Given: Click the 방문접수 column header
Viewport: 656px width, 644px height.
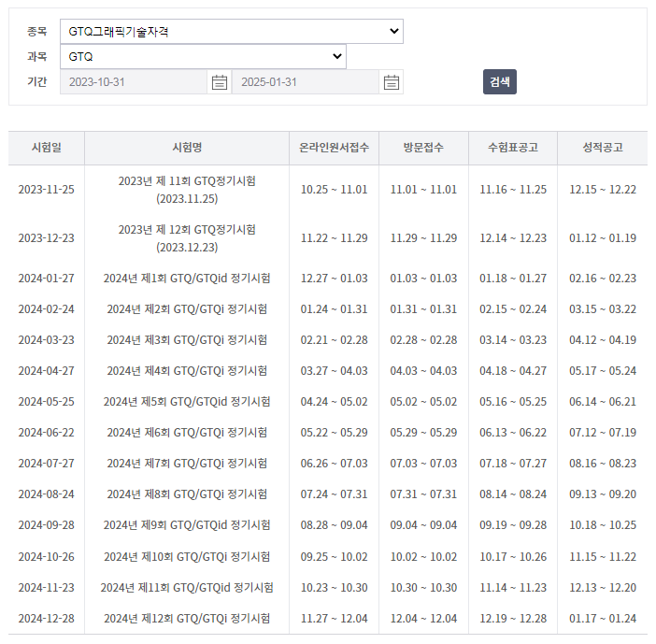Looking at the screenshot, I should tap(423, 148).
